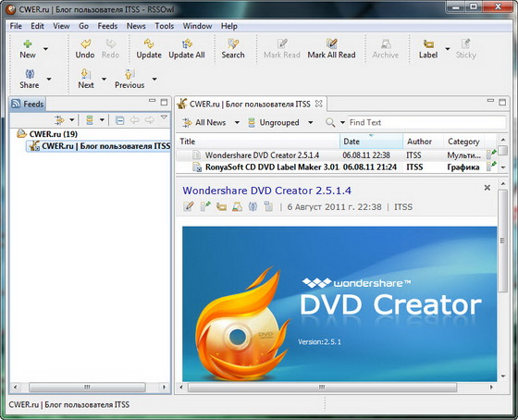Close the CWER.ru ITSS blog tab
The width and height of the screenshot is (518, 420).
pos(318,104)
